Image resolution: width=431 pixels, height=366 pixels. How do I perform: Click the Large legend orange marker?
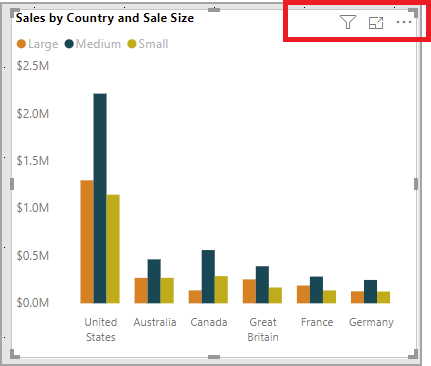tap(21, 44)
